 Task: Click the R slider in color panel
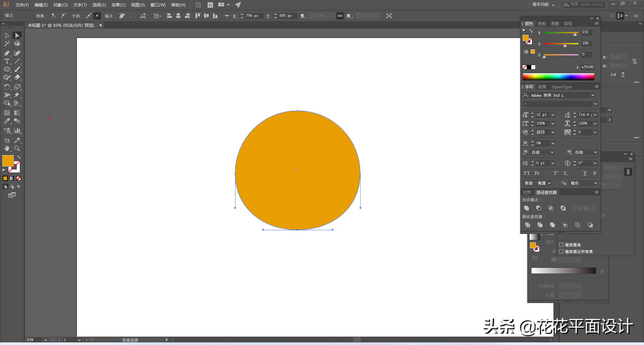pos(561,33)
